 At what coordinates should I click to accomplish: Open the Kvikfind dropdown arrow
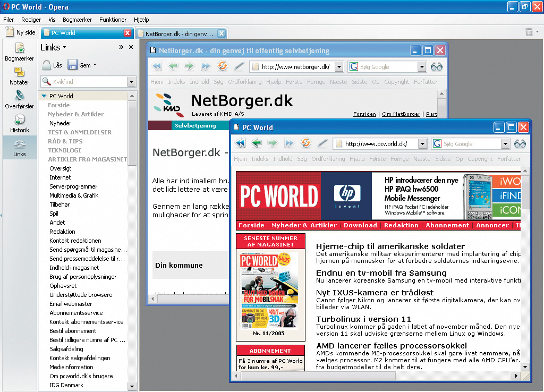click(131, 82)
